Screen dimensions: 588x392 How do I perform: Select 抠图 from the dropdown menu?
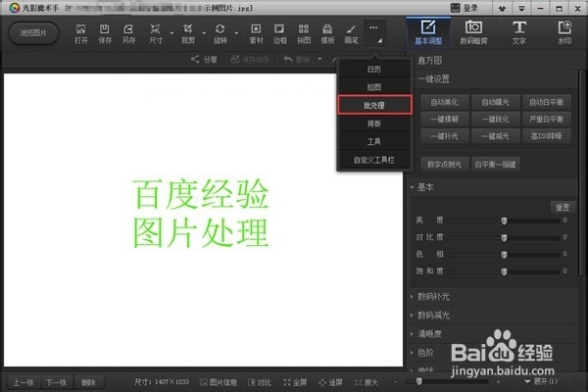pos(374,87)
